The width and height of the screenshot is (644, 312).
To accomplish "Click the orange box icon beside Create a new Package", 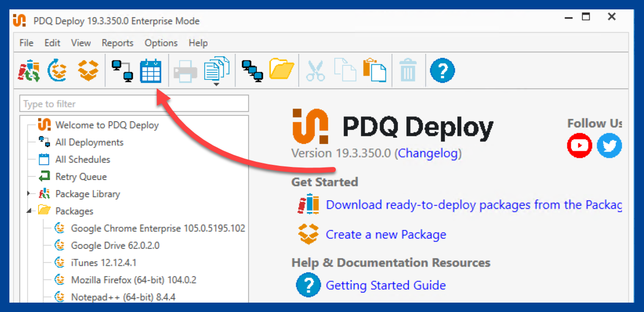I will tap(308, 234).
